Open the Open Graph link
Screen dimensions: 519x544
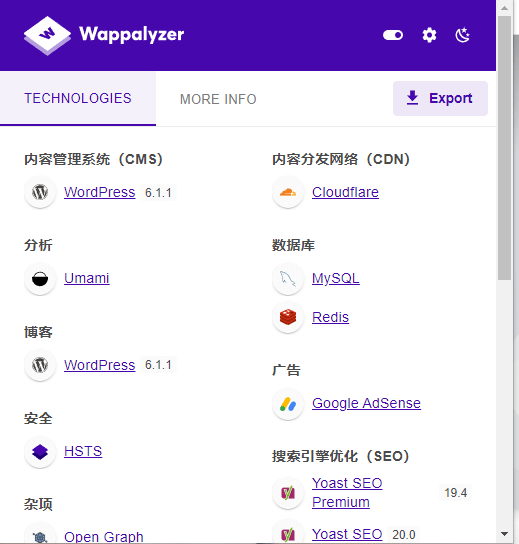[x=104, y=537]
